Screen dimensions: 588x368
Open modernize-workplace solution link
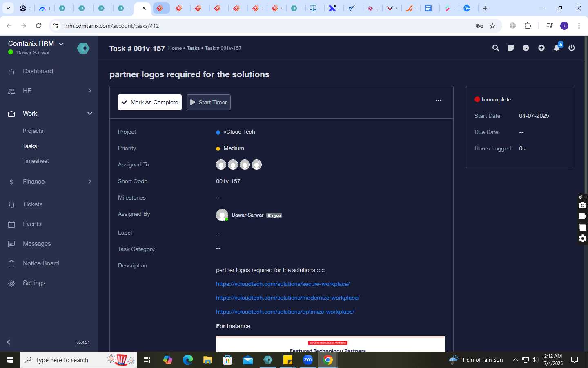pos(288,298)
